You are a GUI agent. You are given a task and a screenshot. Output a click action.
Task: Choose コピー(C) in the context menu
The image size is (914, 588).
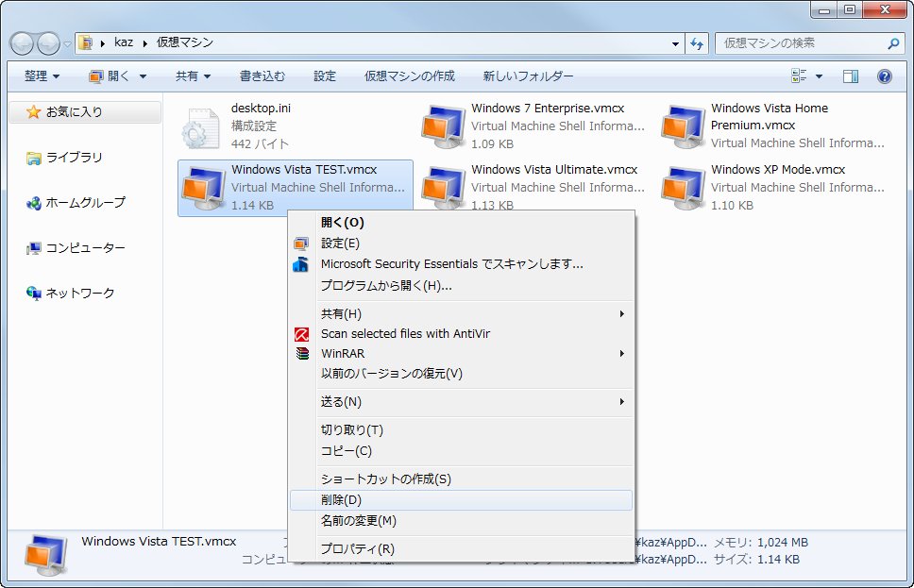point(461,451)
